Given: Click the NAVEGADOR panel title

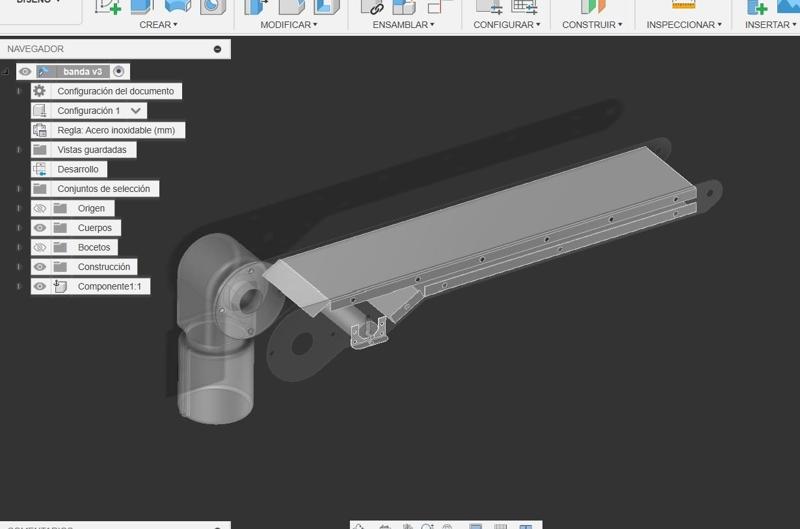Looking at the screenshot, I should pyautogui.click(x=35, y=49).
